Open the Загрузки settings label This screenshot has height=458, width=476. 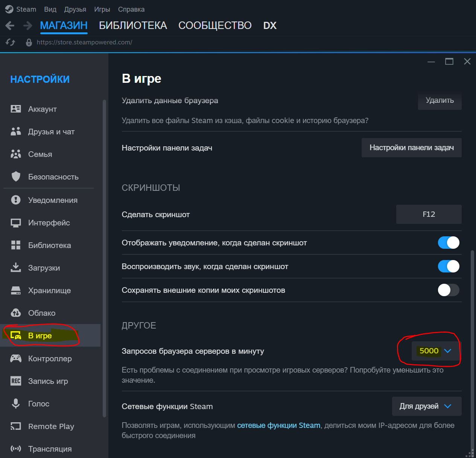coord(44,268)
